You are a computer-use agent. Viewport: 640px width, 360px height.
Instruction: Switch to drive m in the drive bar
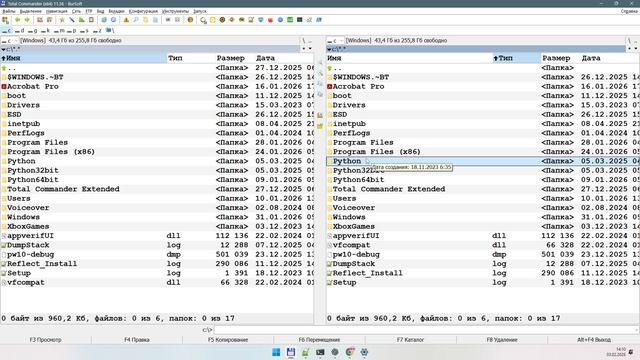click(59, 31)
